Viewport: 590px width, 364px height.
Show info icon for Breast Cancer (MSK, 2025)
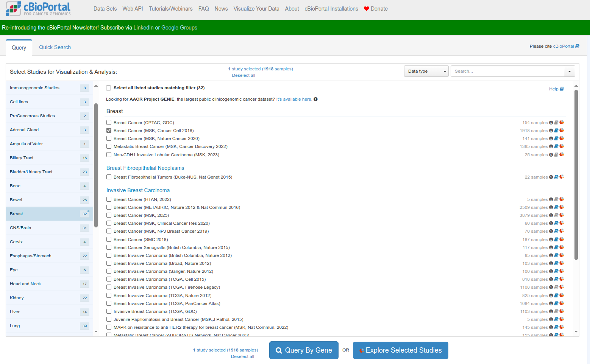[x=551, y=215]
